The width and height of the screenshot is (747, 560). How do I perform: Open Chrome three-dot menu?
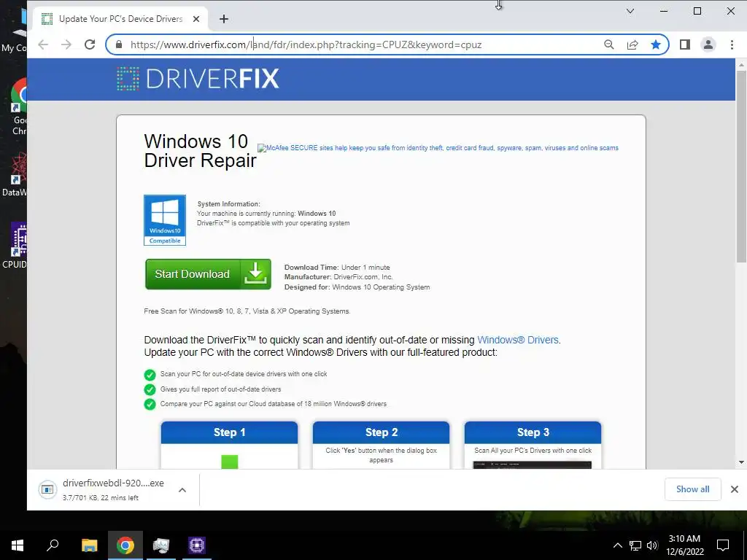732,44
